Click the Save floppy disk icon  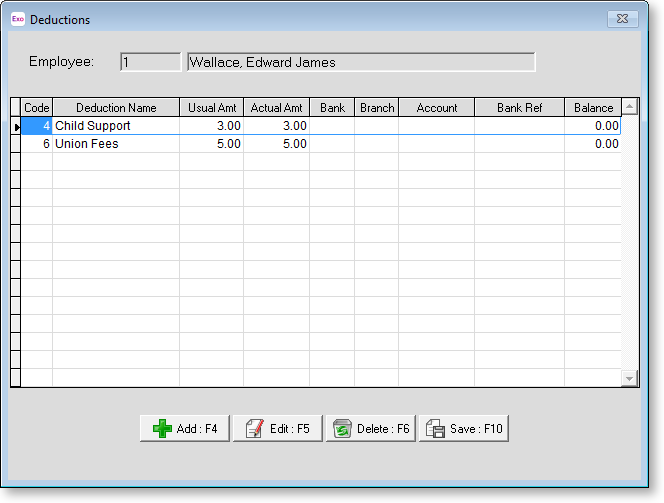click(436, 429)
